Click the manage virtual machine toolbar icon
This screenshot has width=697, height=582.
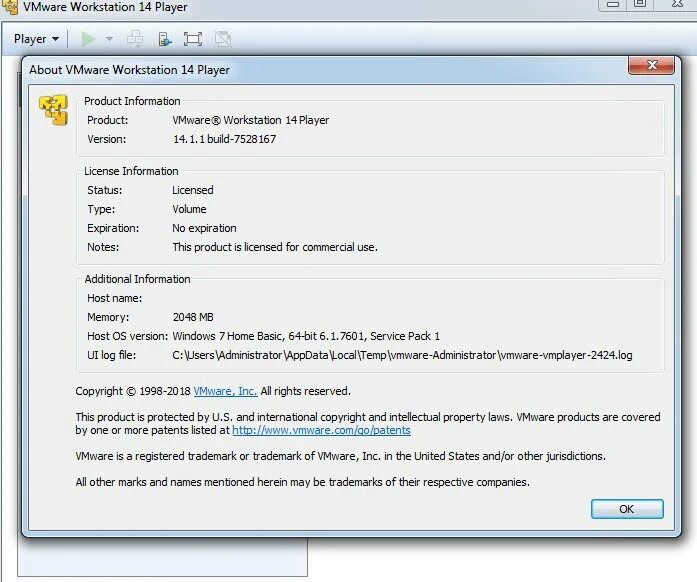(164, 39)
